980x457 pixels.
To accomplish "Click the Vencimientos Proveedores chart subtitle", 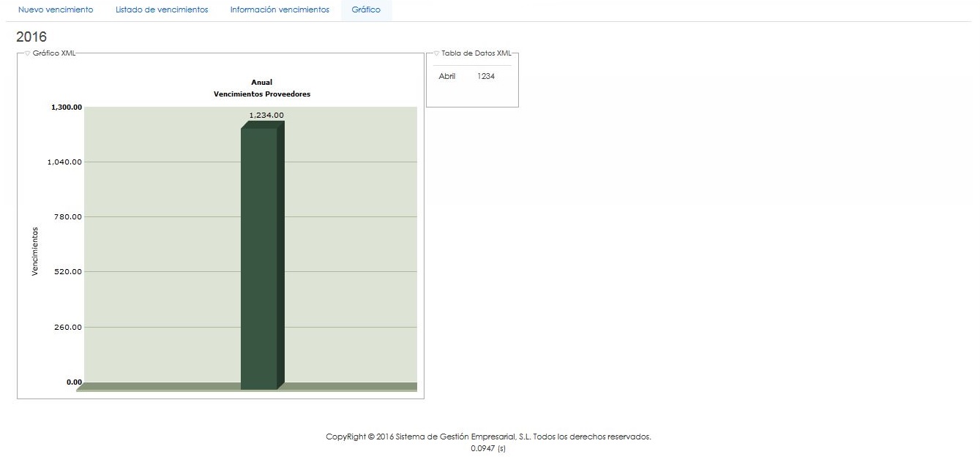I will (x=262, y=94).
